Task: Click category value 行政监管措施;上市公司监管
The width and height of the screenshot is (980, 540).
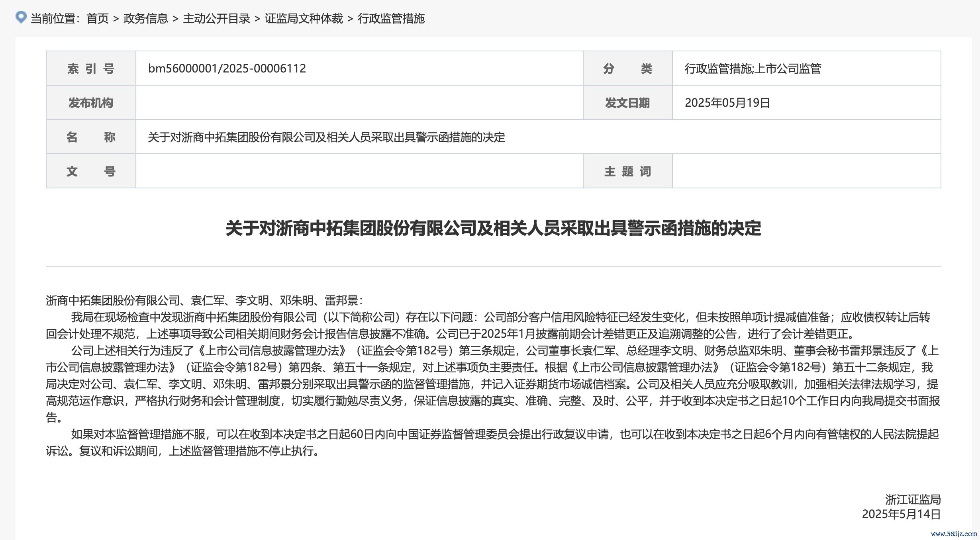Action: (x=753, y=68)
